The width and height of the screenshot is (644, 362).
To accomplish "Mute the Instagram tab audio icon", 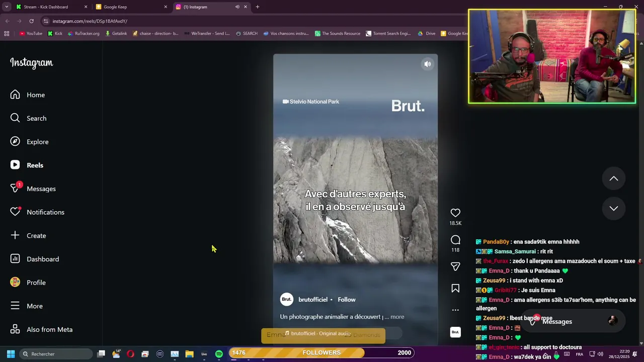I will pos(237,7).
